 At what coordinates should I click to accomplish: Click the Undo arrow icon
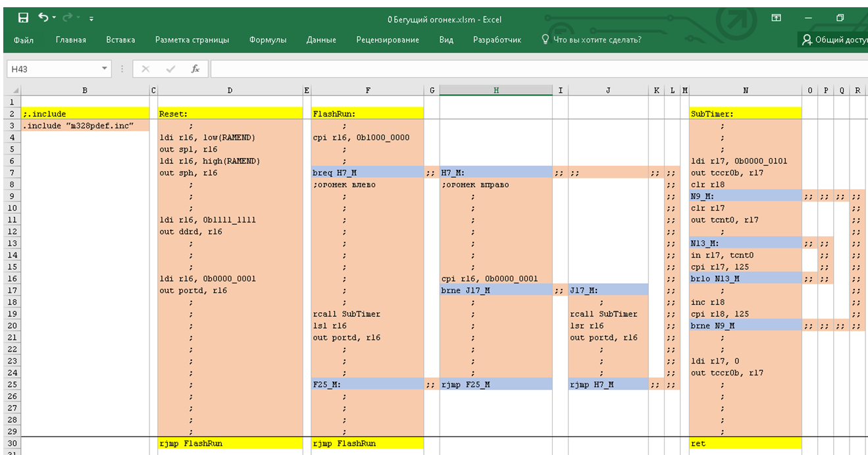43,18
